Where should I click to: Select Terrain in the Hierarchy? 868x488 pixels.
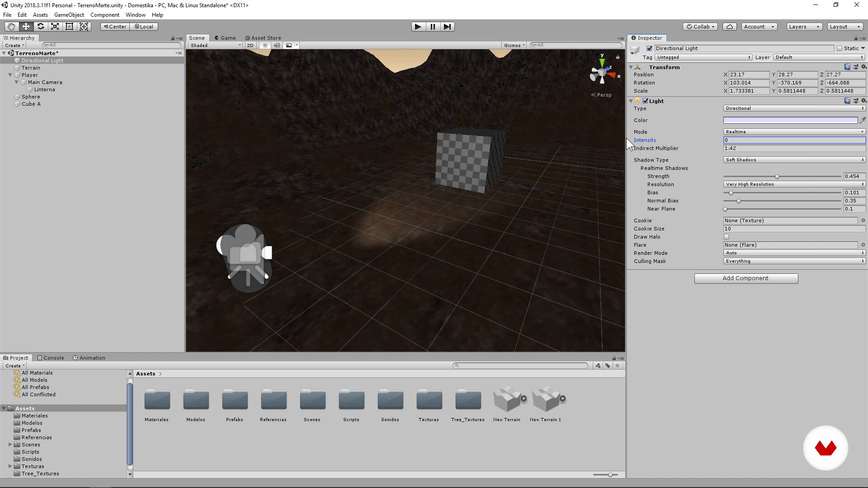[x=31, y=68]
